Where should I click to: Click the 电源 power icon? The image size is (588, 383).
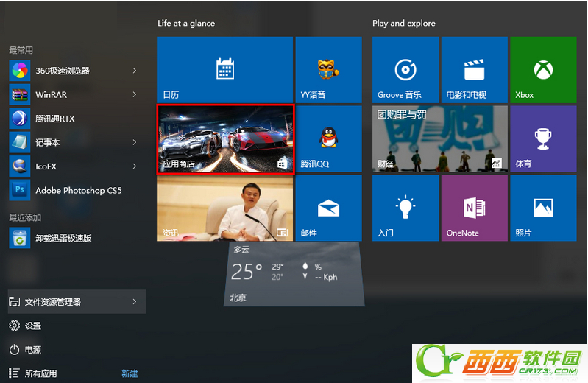click(x=14, y=350)
